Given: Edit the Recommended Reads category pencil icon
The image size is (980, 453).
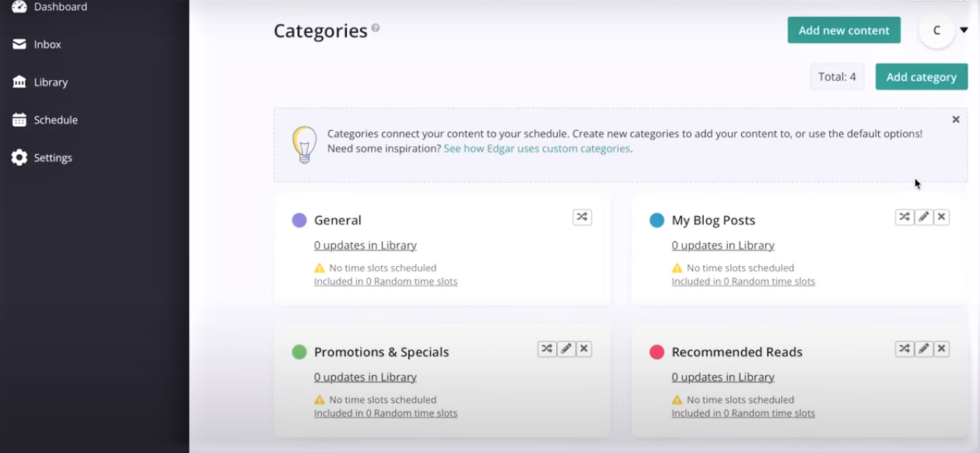Looking at the screenshot, I should pyautogui.click(x=923, y=349).
